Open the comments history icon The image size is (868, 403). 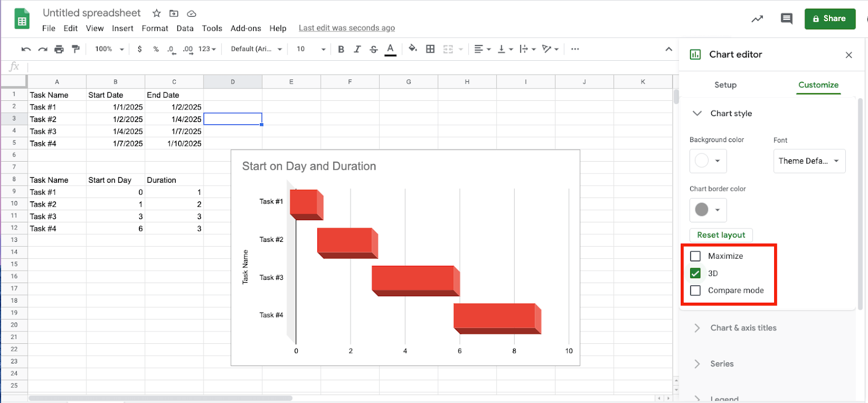tap(786, 19)
